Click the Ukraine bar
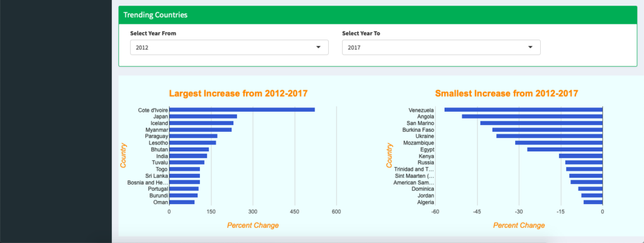 [549, 136]
